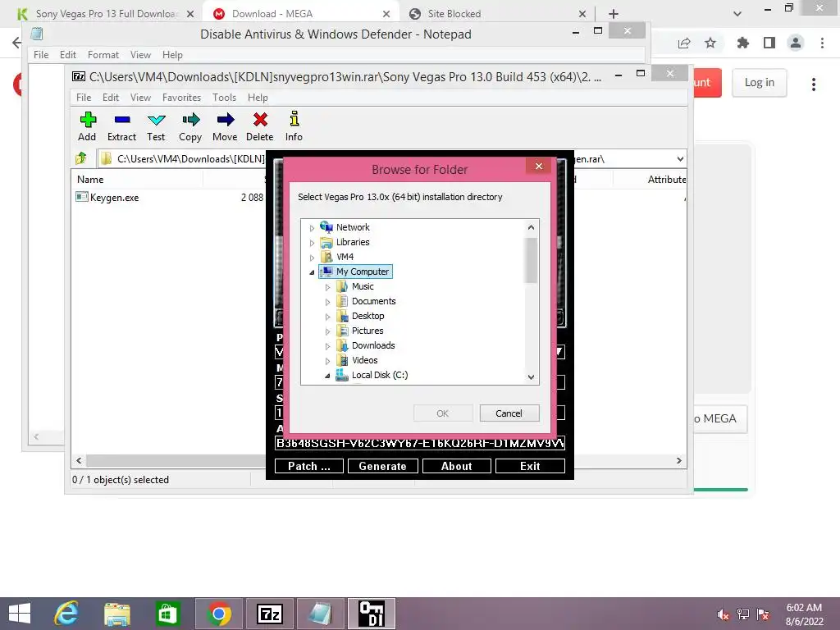This screenshot has width=840, height=630.
Task: Expand the VM4 tree node
Action: [x=312, y=258]
